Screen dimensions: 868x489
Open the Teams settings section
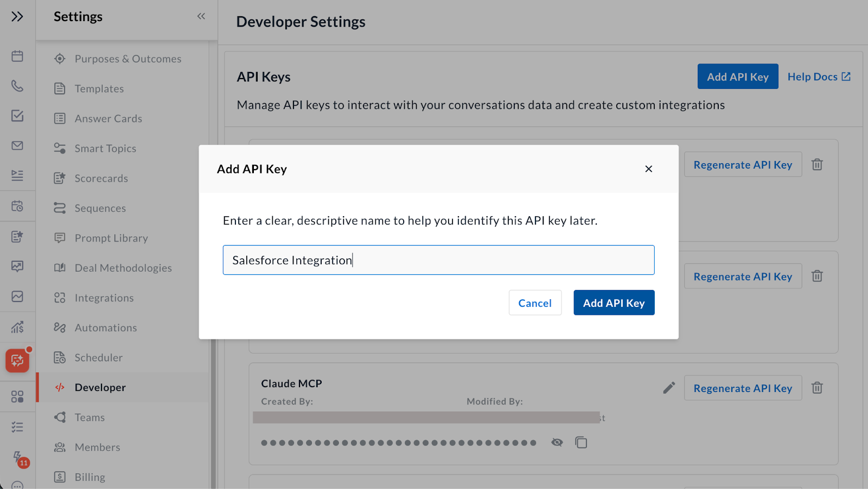click(90, 417)
